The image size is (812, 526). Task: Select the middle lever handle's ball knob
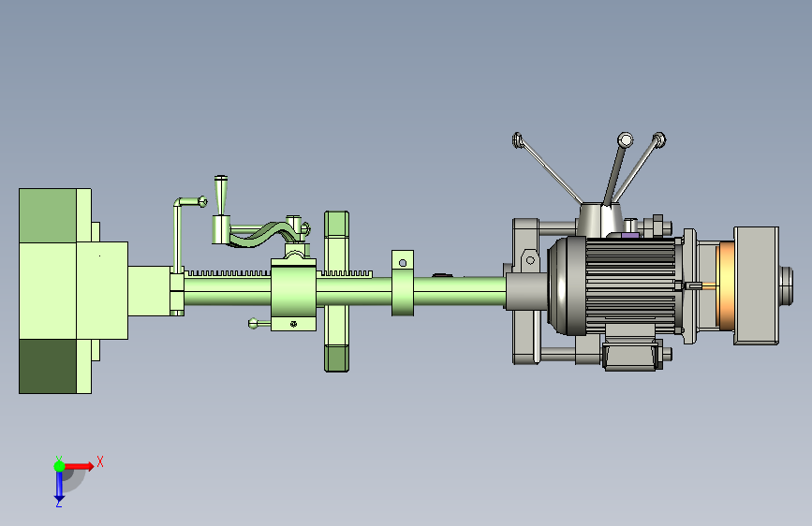625,139
